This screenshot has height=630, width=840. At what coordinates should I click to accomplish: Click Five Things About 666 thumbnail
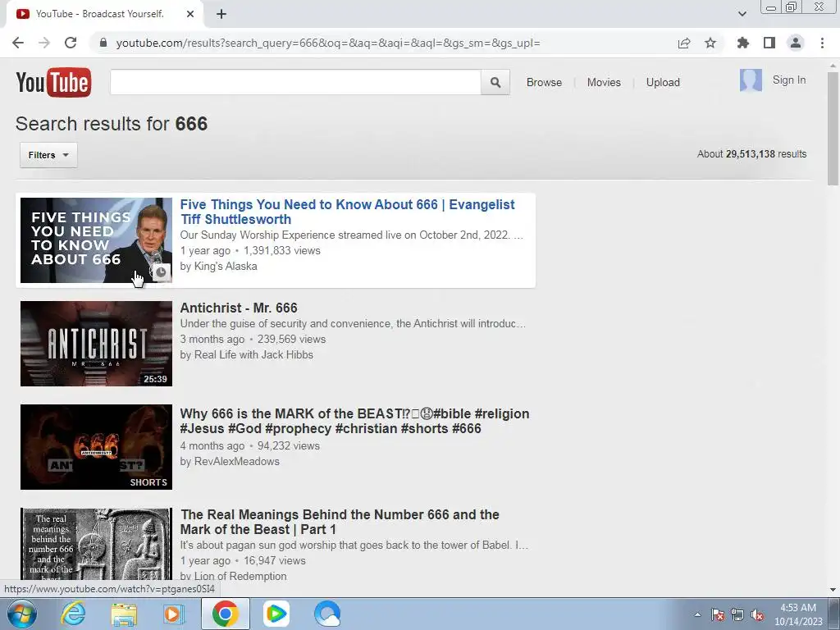pos(97,240)
